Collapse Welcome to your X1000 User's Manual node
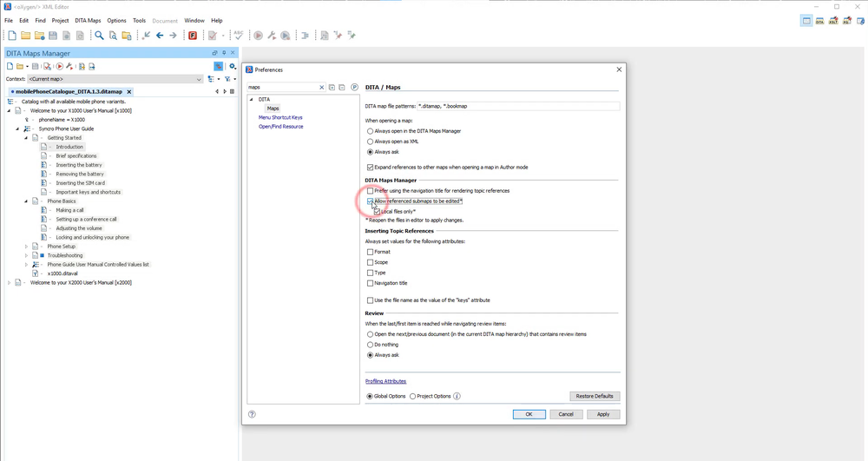The image size is (868, 461). (9, 110)
